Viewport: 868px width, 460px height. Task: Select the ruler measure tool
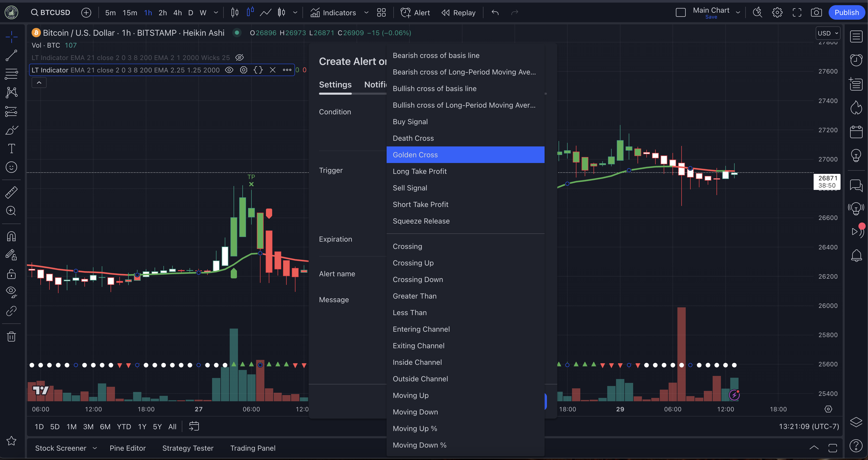pos(11,192)
